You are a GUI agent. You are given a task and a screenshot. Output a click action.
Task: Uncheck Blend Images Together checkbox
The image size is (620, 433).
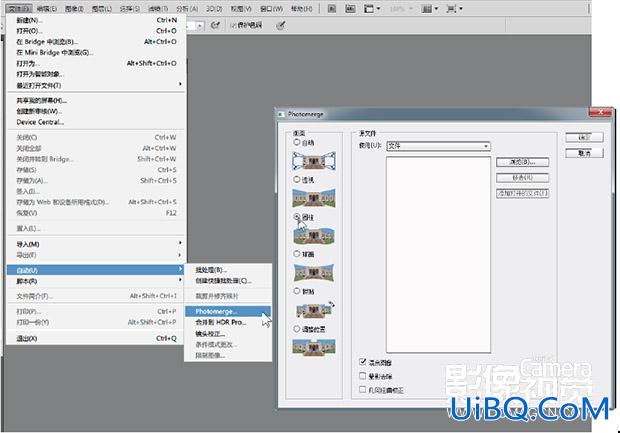(363, 361)
